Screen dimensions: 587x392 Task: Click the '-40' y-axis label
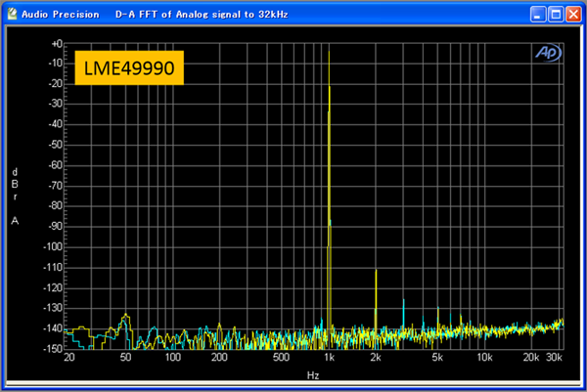pyautogui.click(x=56, y=124)
